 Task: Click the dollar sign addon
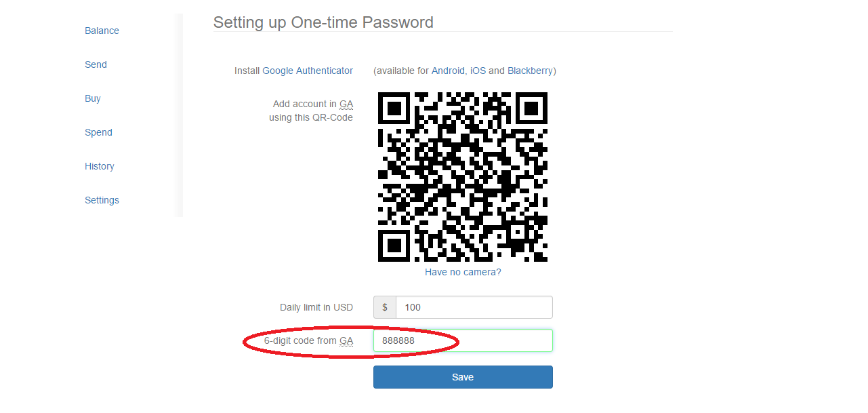385,307
